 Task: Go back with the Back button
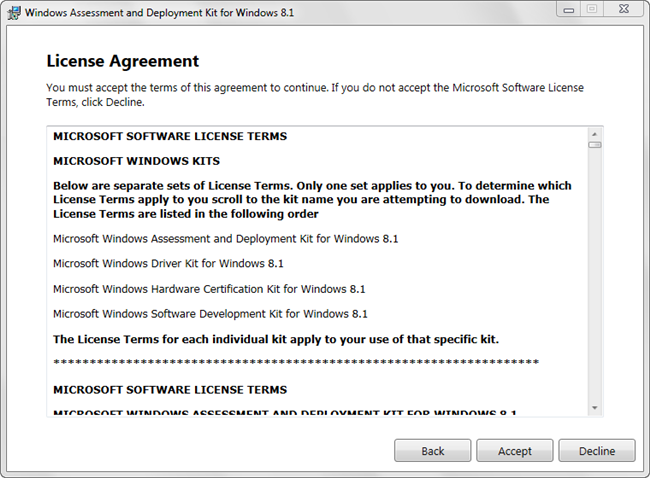[433, 451]
